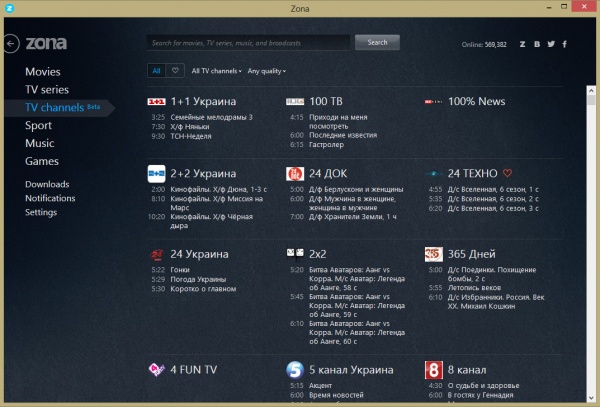
Task: Select the All channels filter
Action: pos(157,71)
